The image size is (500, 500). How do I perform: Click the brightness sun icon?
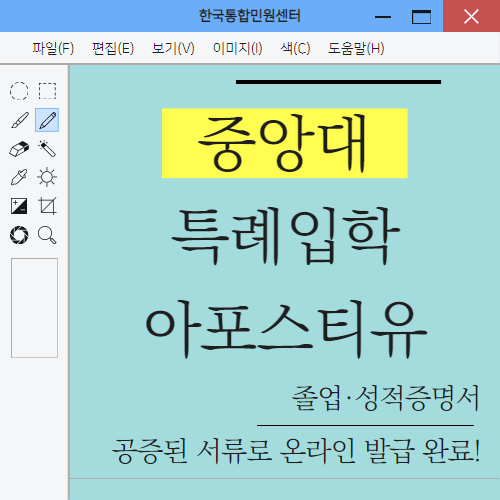[x=47, y=177]
